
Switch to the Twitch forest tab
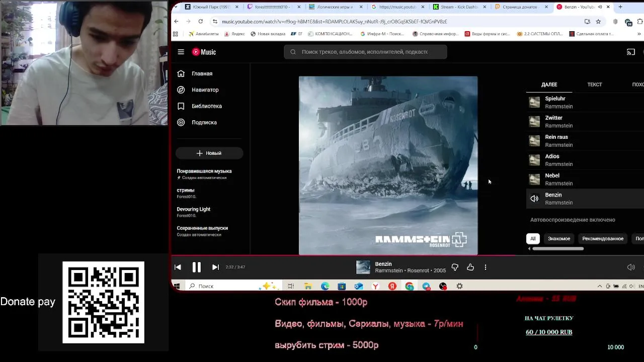pyautogui.click(x=275, y=7)
